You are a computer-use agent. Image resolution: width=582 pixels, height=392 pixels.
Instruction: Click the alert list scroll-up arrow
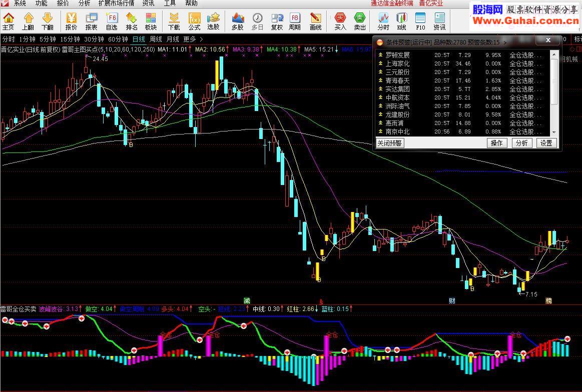click(x=554, y=54)
